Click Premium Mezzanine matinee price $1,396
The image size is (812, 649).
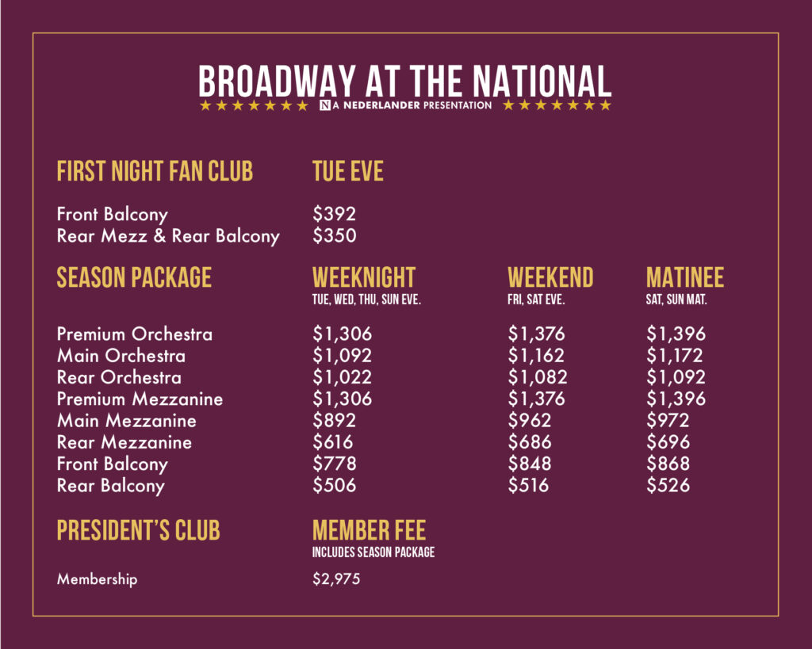point(676,399)
